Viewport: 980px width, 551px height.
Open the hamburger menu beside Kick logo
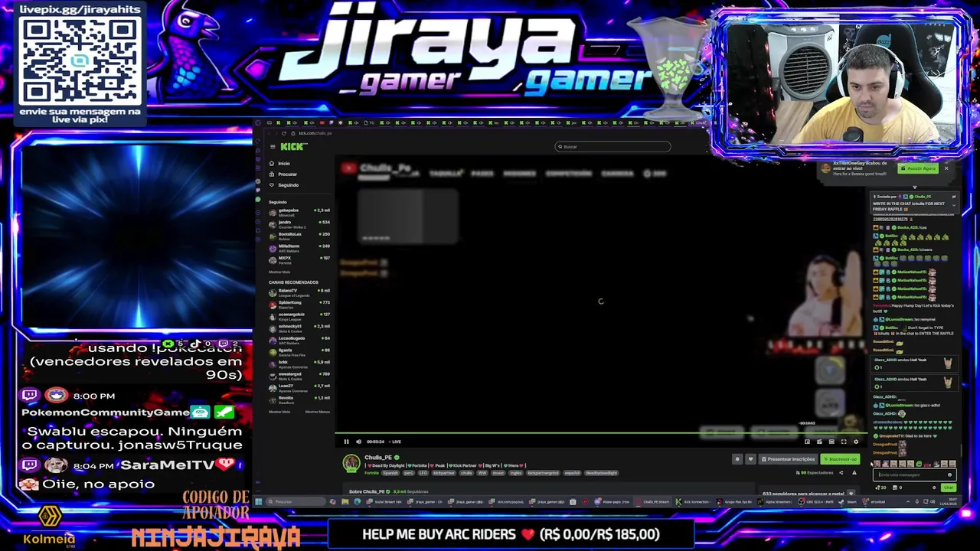[x=273, y=146]
